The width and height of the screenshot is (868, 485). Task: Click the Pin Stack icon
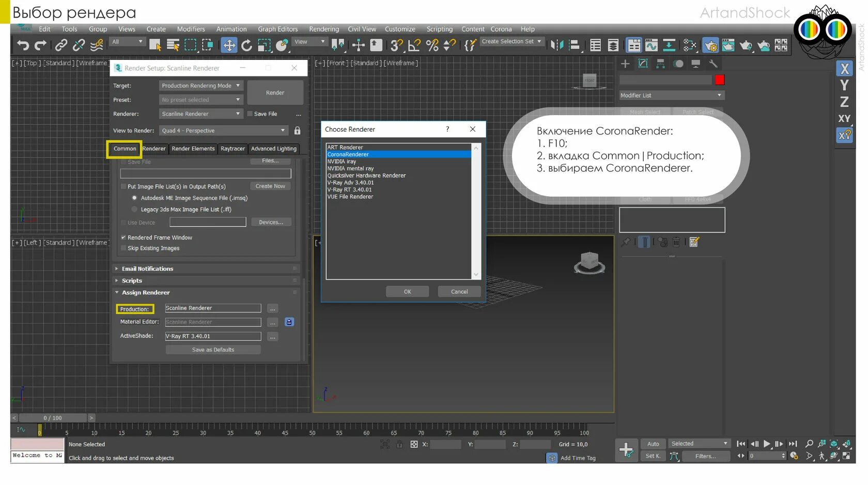(626, 242)
